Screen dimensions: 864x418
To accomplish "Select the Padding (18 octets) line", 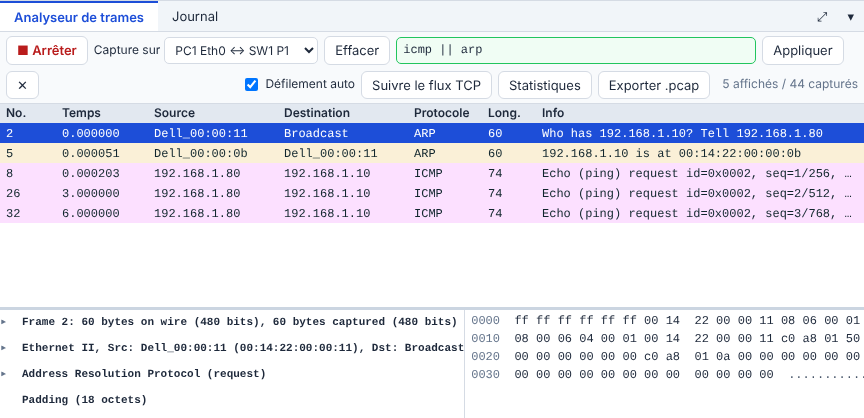I will (x=84, y=399).
